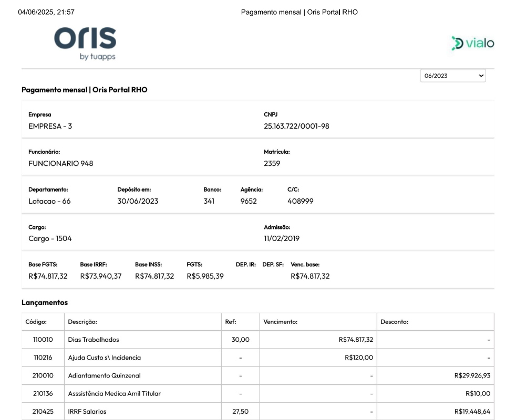Screen dimensions: 516x420
Task: Click the Base FGTS label
Action: click(43, 265)
